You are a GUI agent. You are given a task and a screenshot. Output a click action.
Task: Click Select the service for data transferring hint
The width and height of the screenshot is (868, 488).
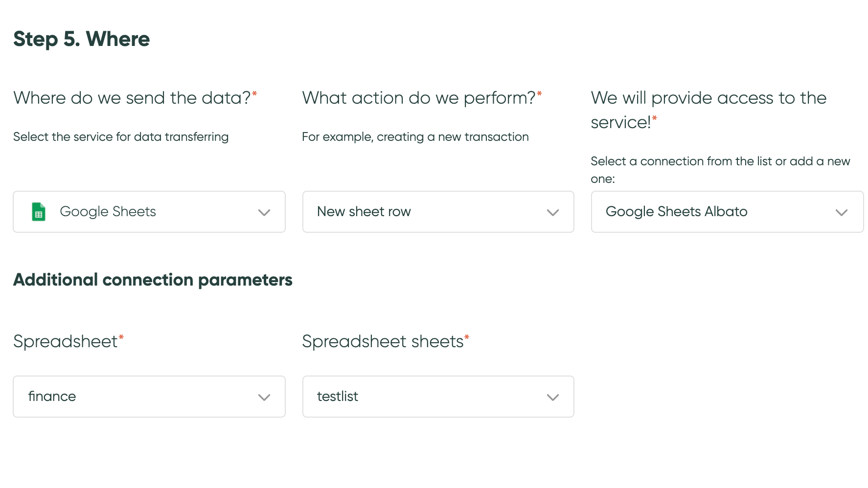(x=121, y=137)
